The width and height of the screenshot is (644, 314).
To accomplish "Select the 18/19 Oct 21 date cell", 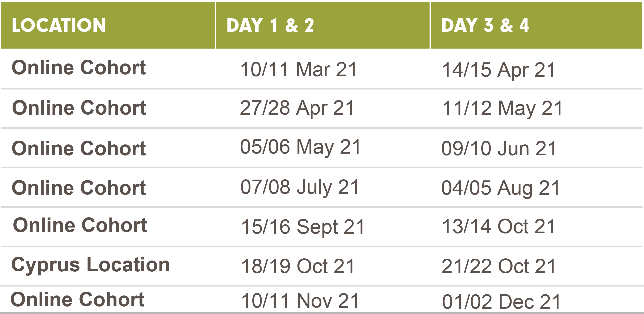I will [298, 266].
